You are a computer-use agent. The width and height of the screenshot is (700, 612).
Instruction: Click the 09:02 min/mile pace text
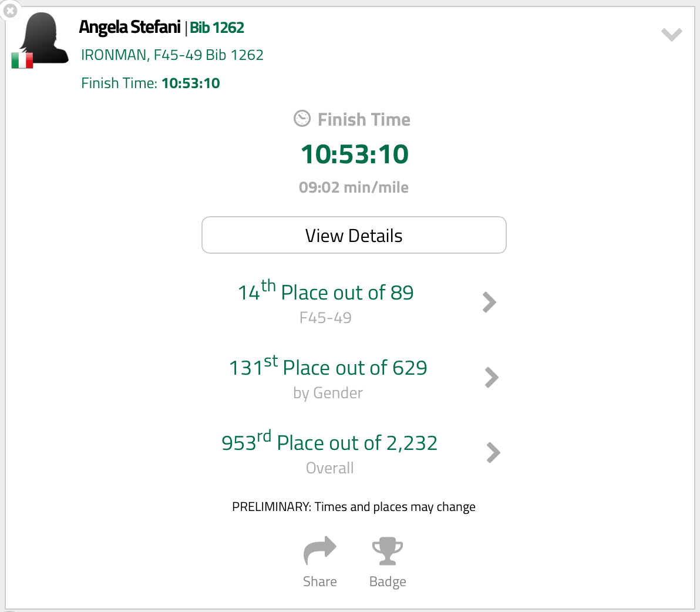point(354,187)
